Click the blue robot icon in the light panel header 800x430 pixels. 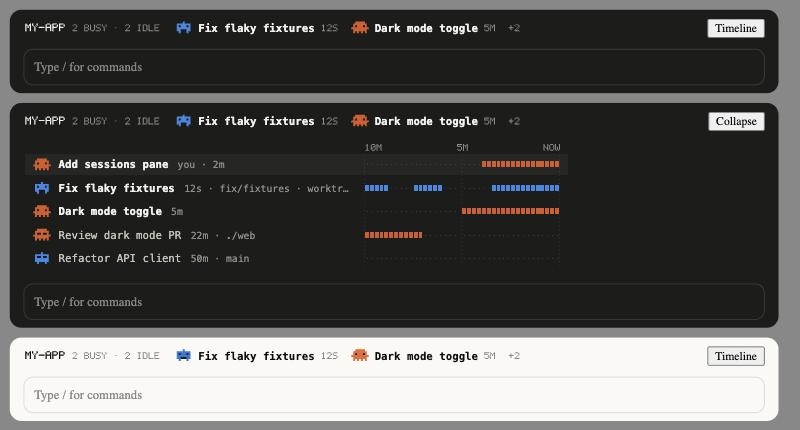tap(184, 356)
